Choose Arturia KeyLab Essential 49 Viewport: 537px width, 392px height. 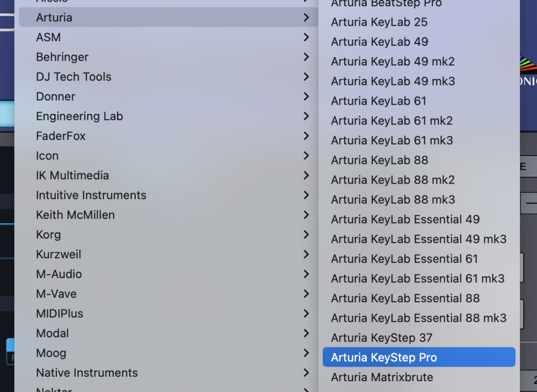[x=405, y=220]
